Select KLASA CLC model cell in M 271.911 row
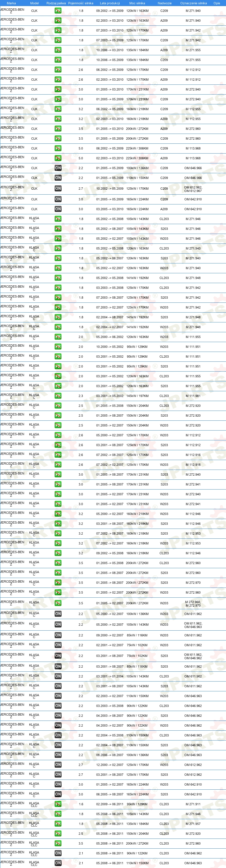The width and height of the screenshot is (226, 868). [x=34, y=805]
